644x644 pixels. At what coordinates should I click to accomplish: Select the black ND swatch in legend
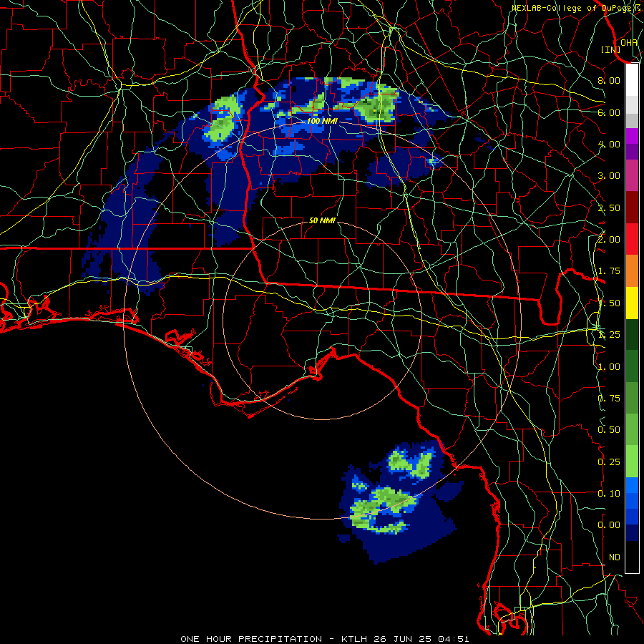tap(632, 557)
